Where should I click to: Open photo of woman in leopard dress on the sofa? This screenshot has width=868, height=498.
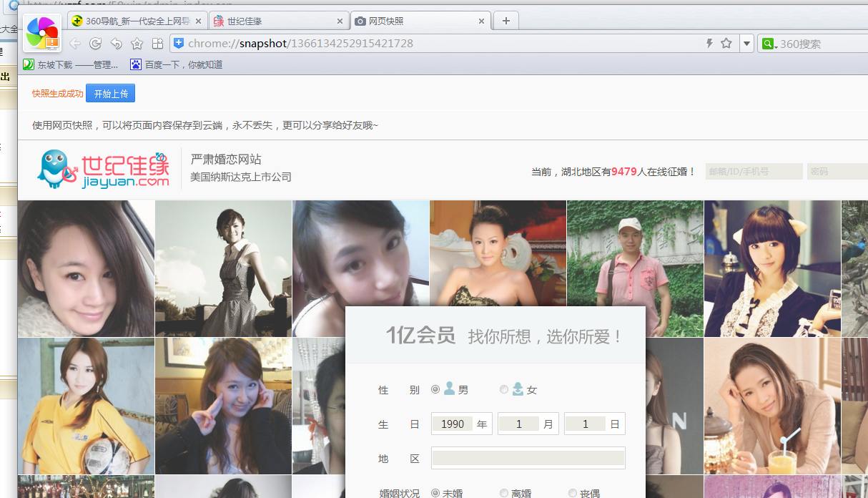tap(498, 253)
